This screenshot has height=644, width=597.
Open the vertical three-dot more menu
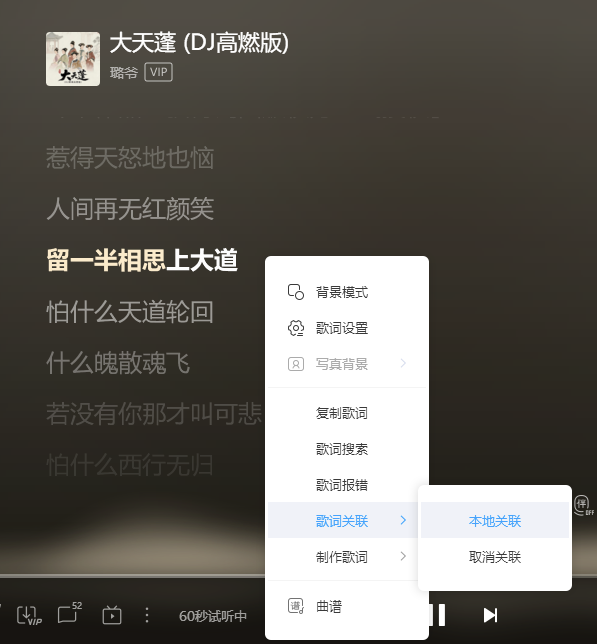[147, 615]
